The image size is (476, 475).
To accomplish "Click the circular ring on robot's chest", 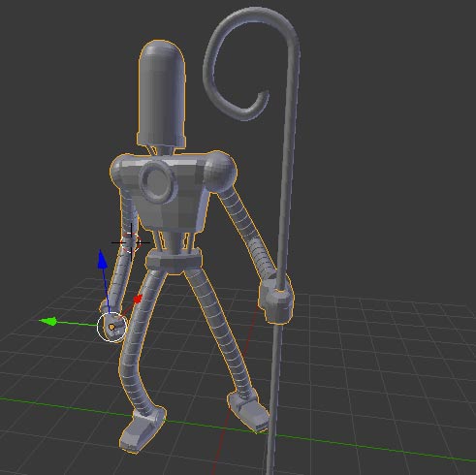I will (x=158, y=182).
